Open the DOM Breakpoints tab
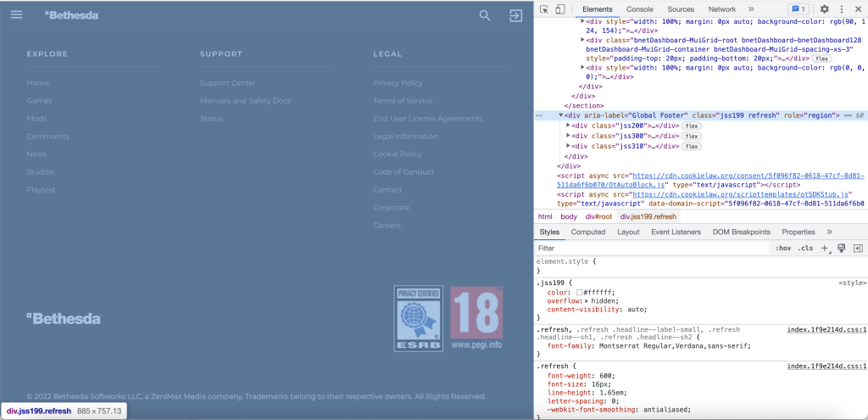The width and height of the screenshot is (868, 420). click(x=741, y=232)
